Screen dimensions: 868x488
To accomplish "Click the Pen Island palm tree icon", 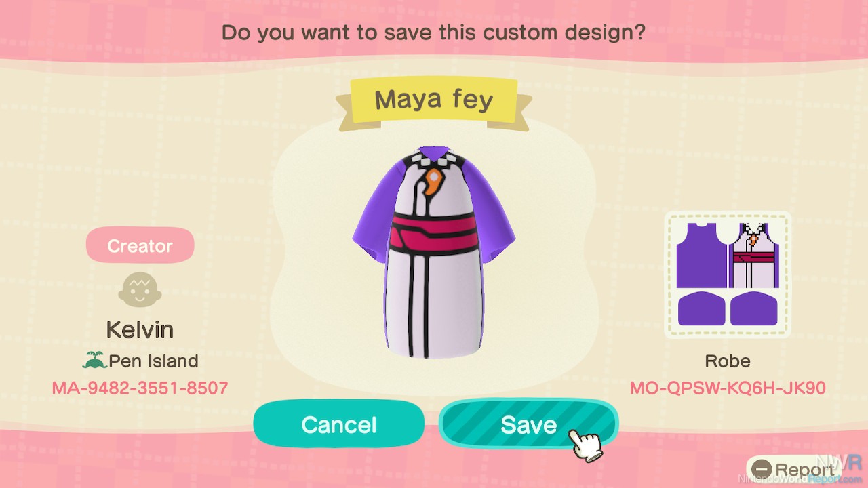I will 94,361.
